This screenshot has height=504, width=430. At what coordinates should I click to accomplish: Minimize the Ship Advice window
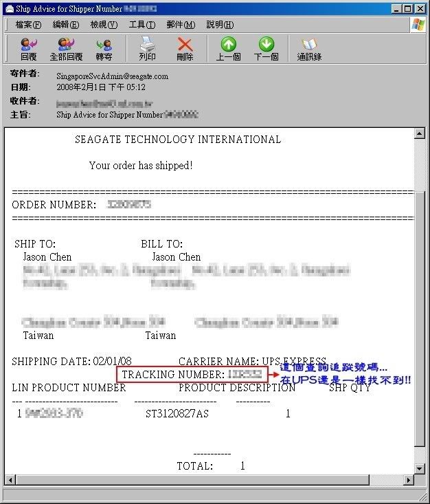coord(396,9)
